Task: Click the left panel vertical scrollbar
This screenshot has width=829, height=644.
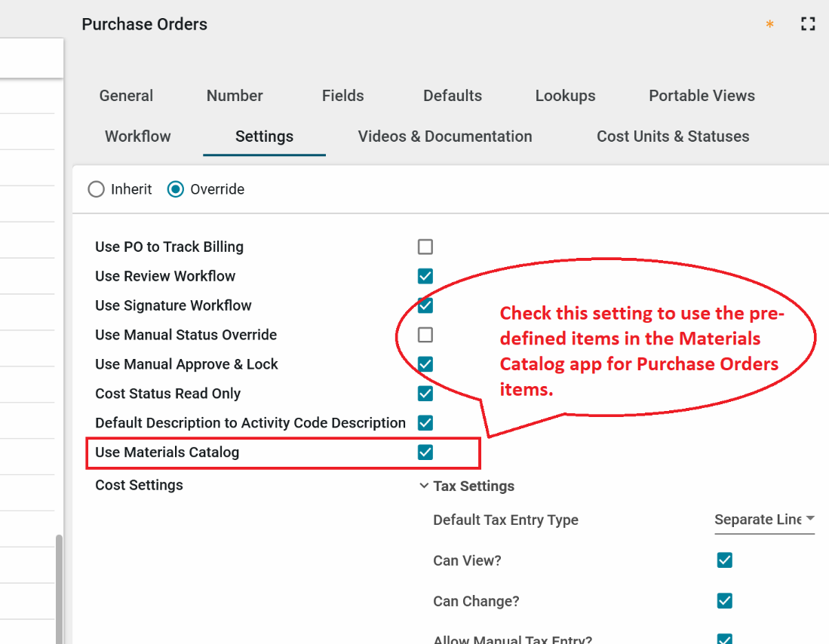Action: pos(59,588)
